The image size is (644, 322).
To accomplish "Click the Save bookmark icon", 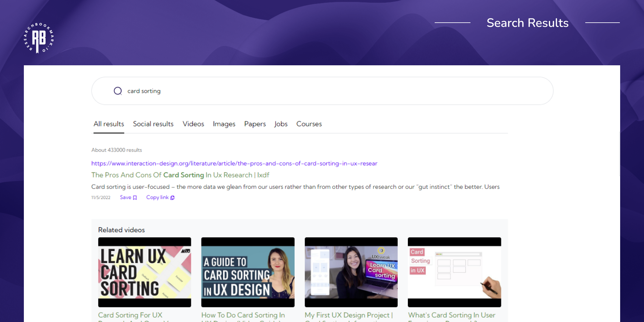I will [x=134, y=197].
